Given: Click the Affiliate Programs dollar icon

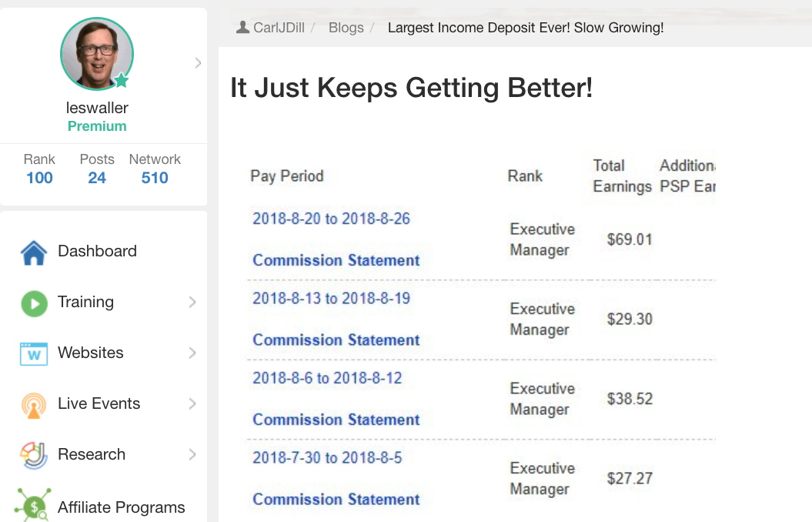Looking at the screenshot, I should [x=34, y=504].
